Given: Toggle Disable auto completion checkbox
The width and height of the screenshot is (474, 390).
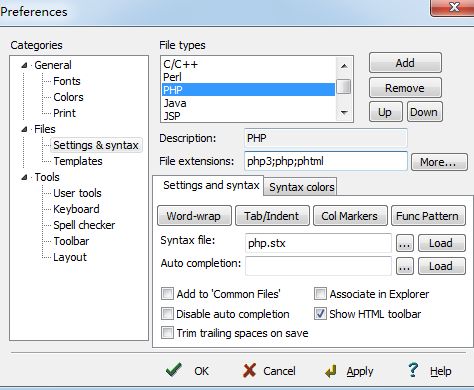Looking at the screenshot, I should click(167, 314).
